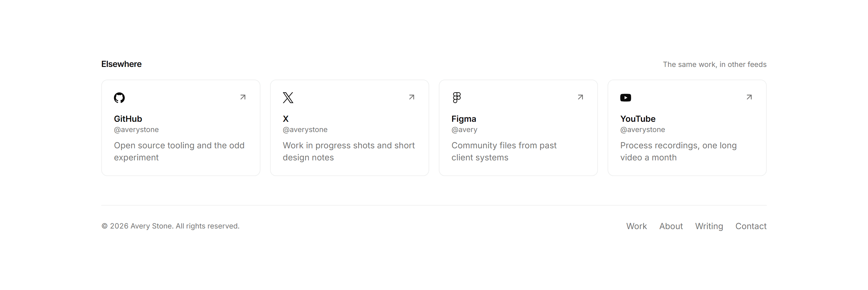Click 'Open source tooling and the odd experiment'

tap(179, 151)
